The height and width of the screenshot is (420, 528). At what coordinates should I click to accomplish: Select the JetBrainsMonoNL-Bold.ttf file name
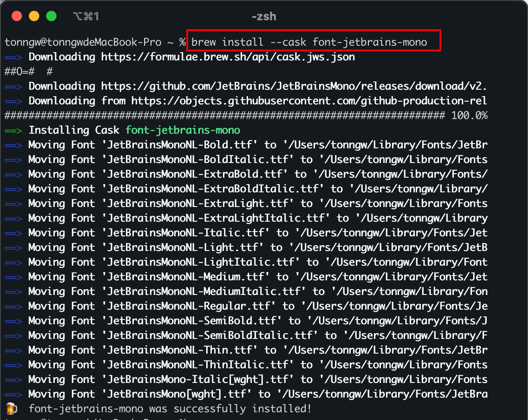click(x=179, y=145)
